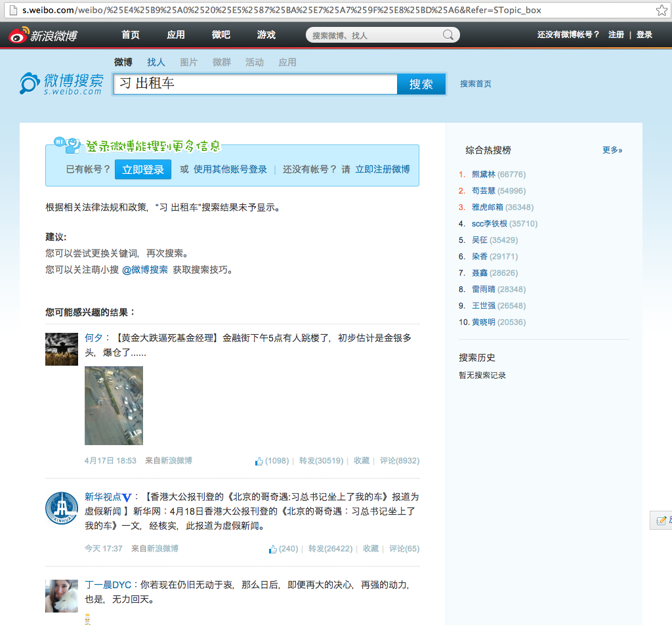
Task: Select the 微博 search tab
Action: pos(123,62)
